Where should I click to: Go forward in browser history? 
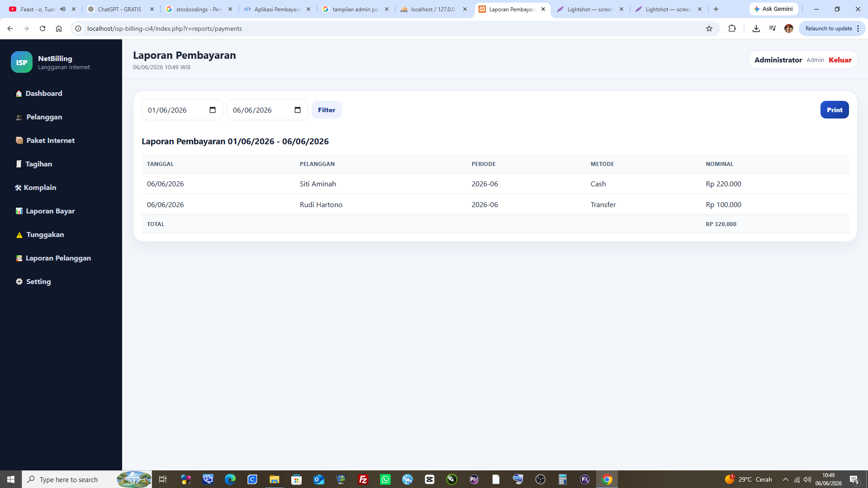26,28
